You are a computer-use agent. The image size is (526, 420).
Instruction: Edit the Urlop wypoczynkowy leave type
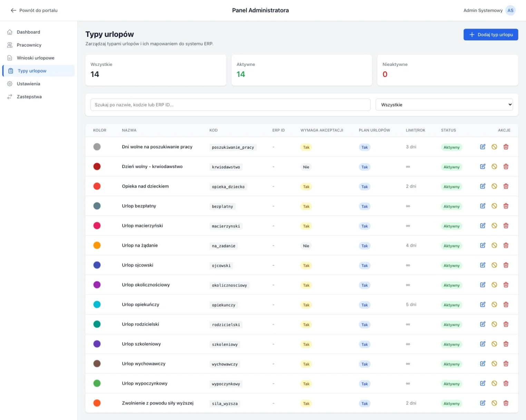[x=483, y=383]
